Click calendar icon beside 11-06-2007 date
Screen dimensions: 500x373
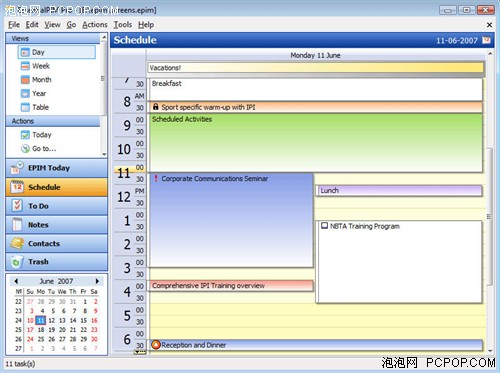pos(486,40)
